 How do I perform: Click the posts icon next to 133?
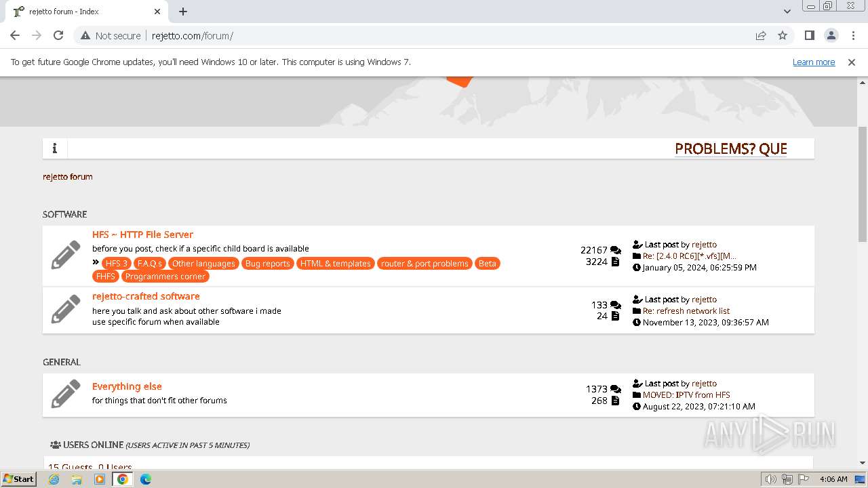tap(616, 305)
